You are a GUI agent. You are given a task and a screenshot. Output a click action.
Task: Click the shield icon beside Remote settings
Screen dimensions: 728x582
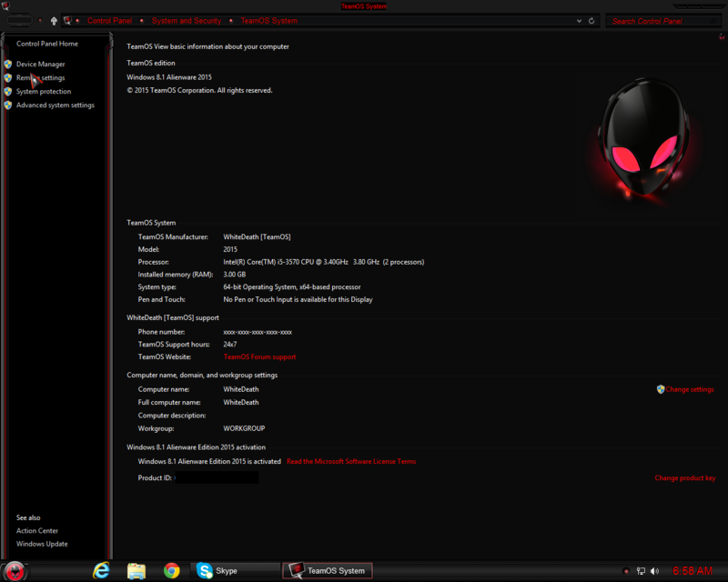click(x=8, y=77)
